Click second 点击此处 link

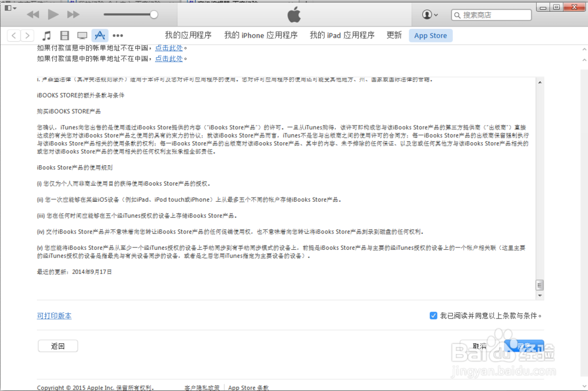(x=169, y=59)
